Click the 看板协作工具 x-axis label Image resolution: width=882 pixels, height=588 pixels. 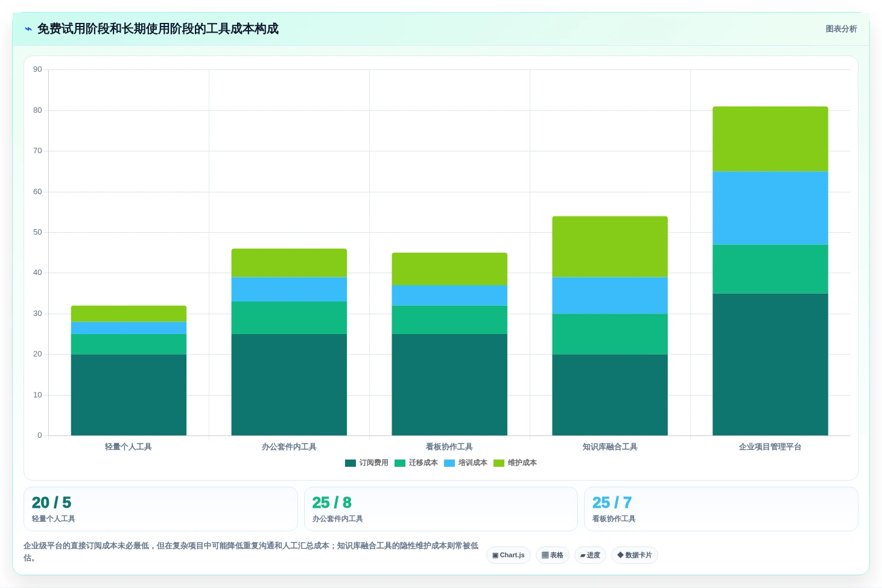point(449,447)
